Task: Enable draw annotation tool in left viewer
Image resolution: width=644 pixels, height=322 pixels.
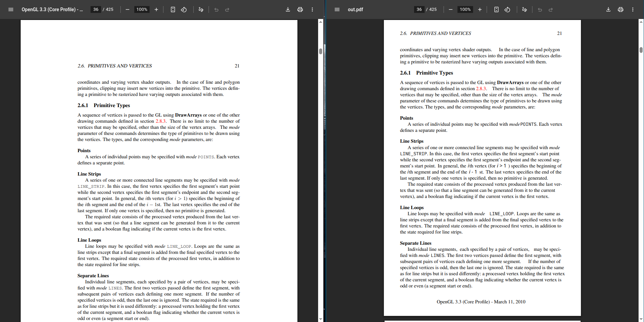Action: point(201,9)
